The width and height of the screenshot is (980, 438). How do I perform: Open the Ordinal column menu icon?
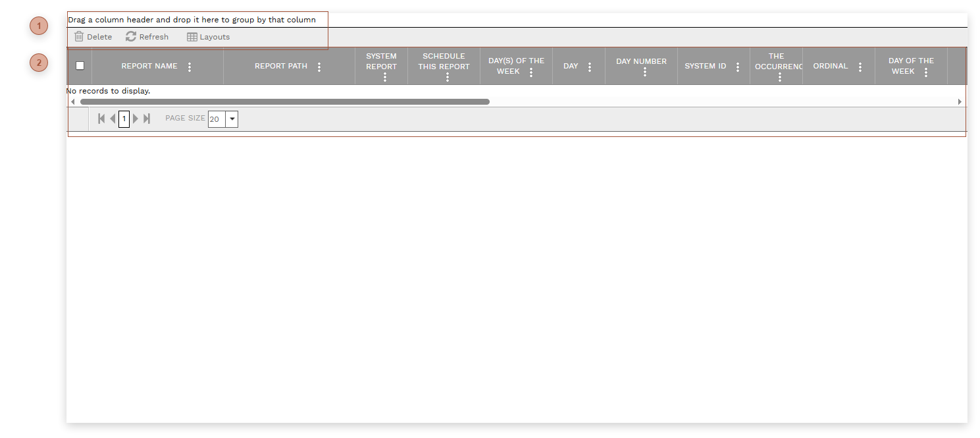[860, 66]
